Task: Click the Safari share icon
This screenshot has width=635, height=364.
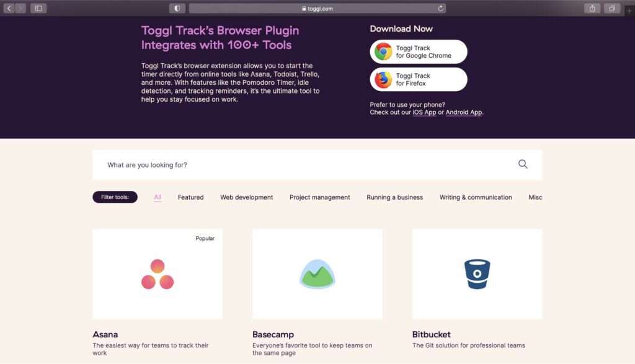Action: pyautogui.click(x=592, y=8)
